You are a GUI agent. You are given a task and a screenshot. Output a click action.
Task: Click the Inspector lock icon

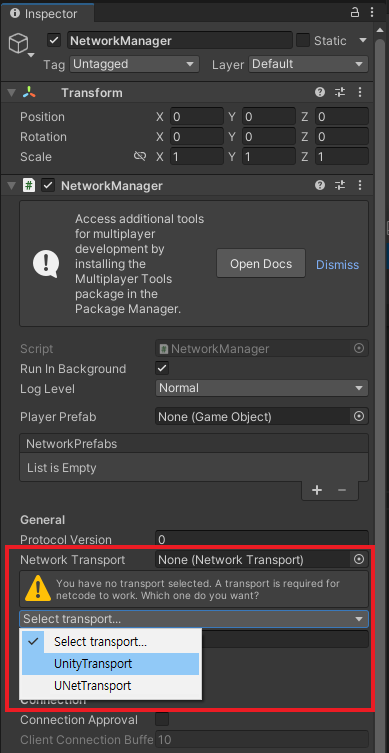click(x=355, y=12)
